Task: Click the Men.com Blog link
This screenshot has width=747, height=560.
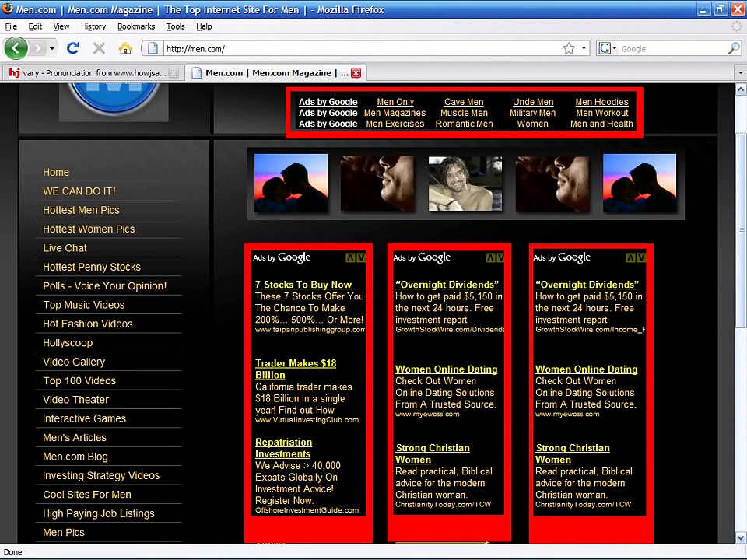Action: pos(75,457)
